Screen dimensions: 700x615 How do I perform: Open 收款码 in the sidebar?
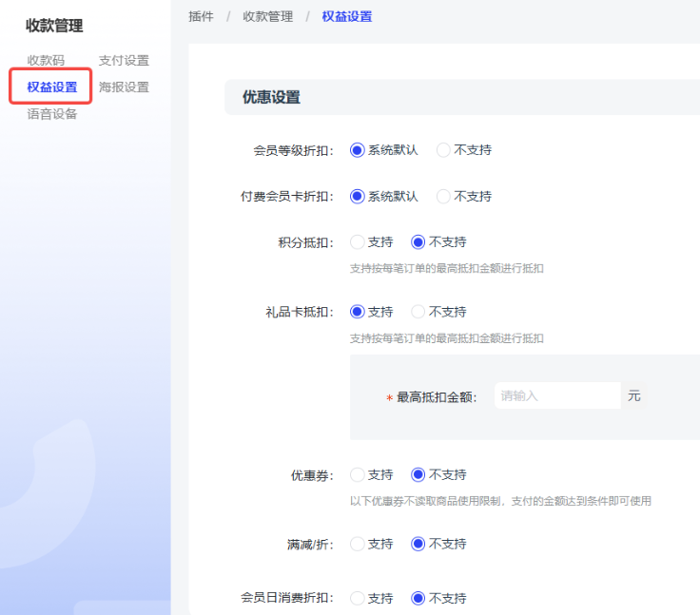[x=46, y=61]
